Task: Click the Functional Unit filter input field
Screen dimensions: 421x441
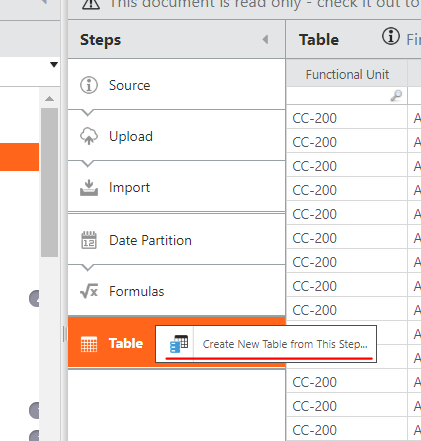Action: 347,96
